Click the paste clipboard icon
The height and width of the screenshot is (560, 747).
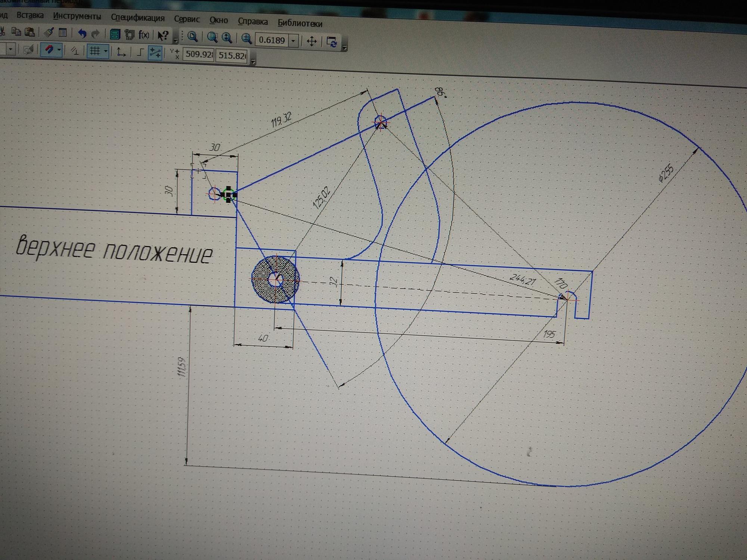tap(30, 32)
